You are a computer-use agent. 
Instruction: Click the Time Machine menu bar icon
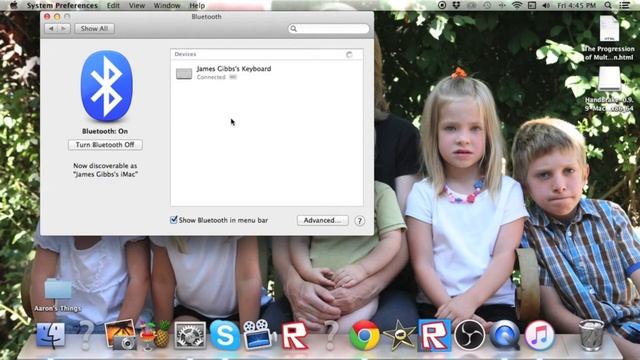(487, 5)
